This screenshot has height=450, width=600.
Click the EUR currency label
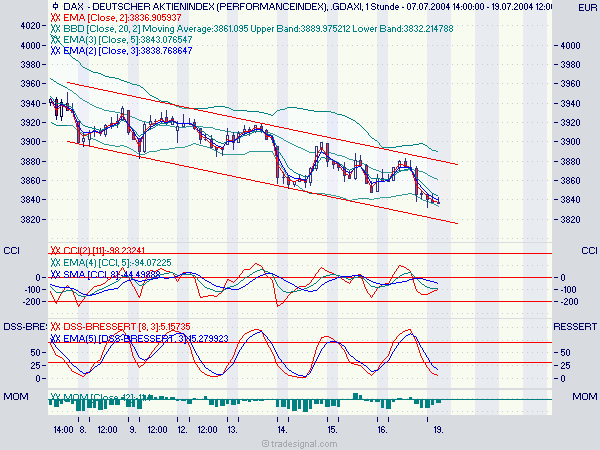click(x=587, y=8)
